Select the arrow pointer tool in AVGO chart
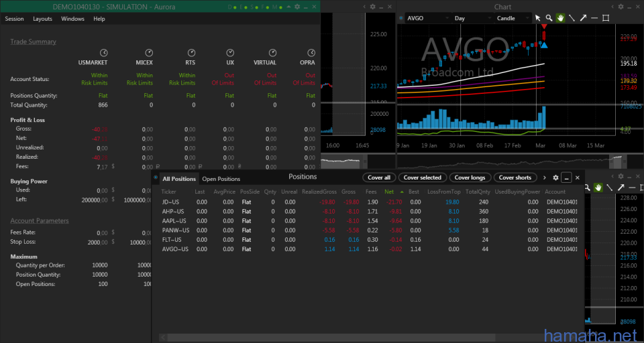Image resolution: width=644 pixels, height=343 pixels. [537, 18]
